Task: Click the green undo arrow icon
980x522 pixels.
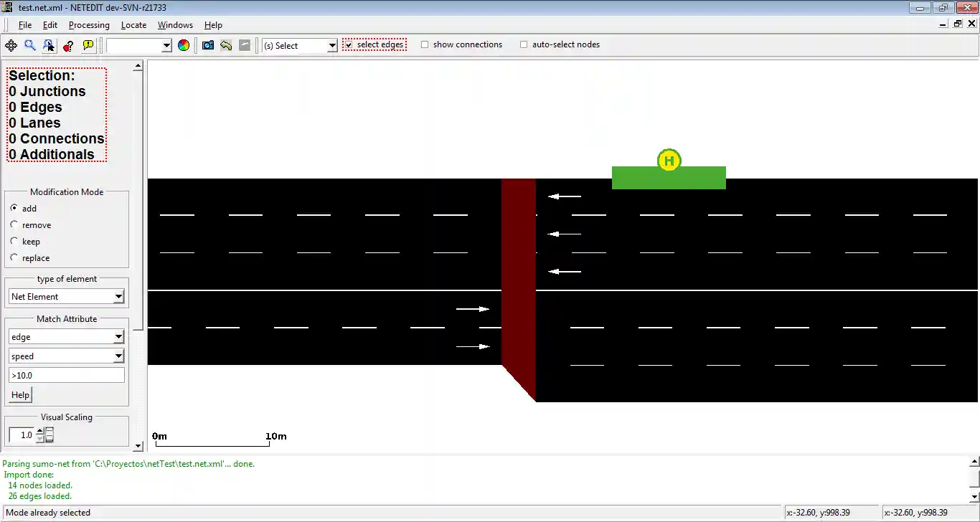Action: (x=226, y=45)
